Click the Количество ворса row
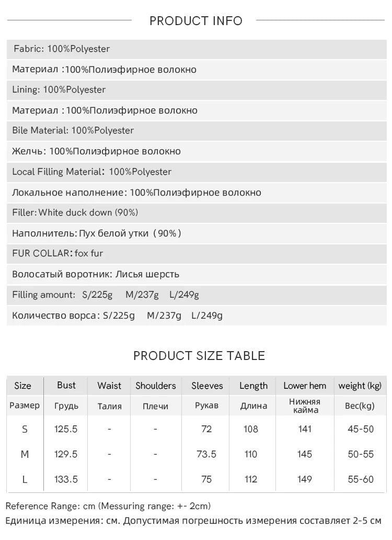Image resolution: width=392 pixels, height=540 pixels. tap(197, 316)
